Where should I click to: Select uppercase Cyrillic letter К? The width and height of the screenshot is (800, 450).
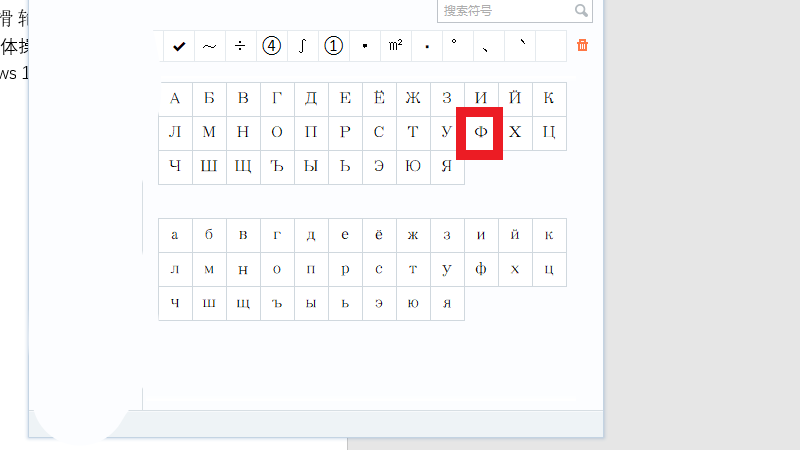click(x=549, y=99)
